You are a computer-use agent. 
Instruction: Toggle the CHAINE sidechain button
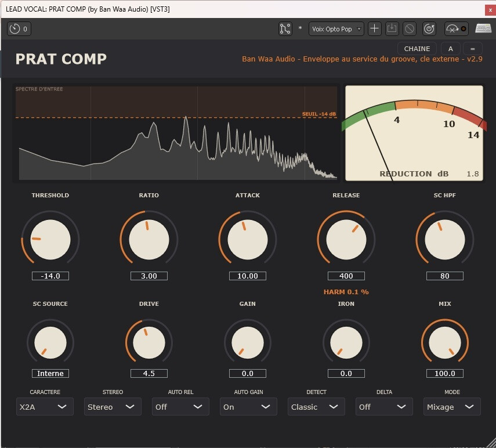pyautogui.click(x=417, y=49)
